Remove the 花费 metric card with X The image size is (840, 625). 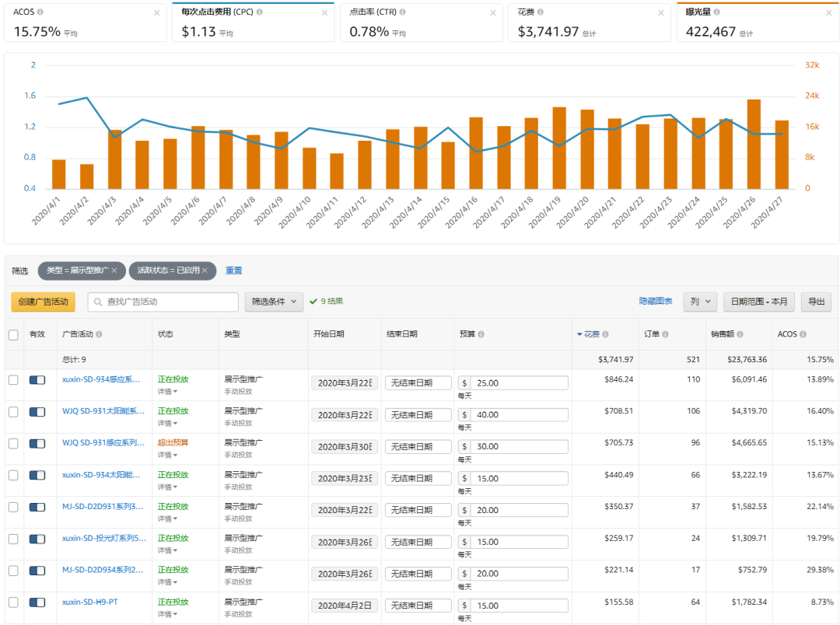[x=660, y=12]
